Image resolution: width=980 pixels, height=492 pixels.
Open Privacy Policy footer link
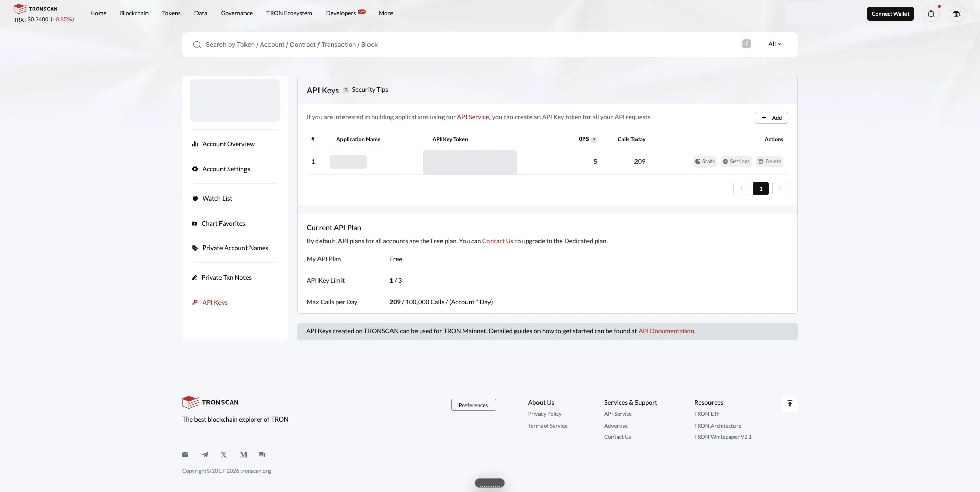point(545,414)
